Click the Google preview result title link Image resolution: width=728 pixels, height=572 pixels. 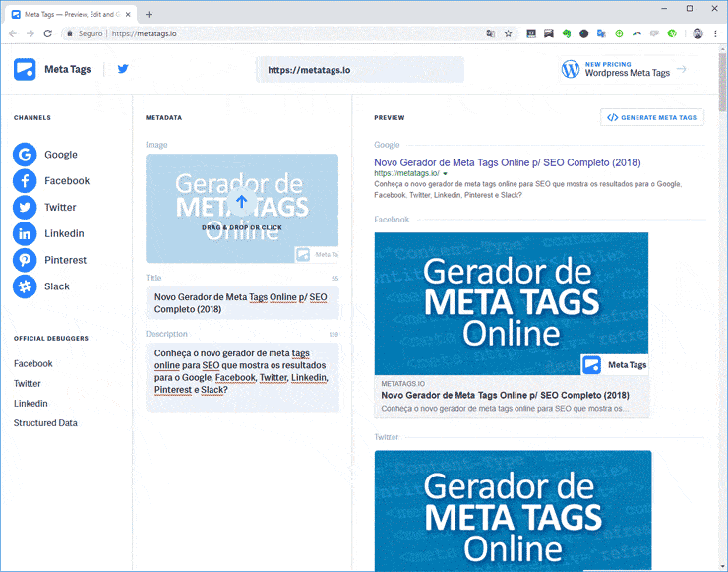click(508, 162)
